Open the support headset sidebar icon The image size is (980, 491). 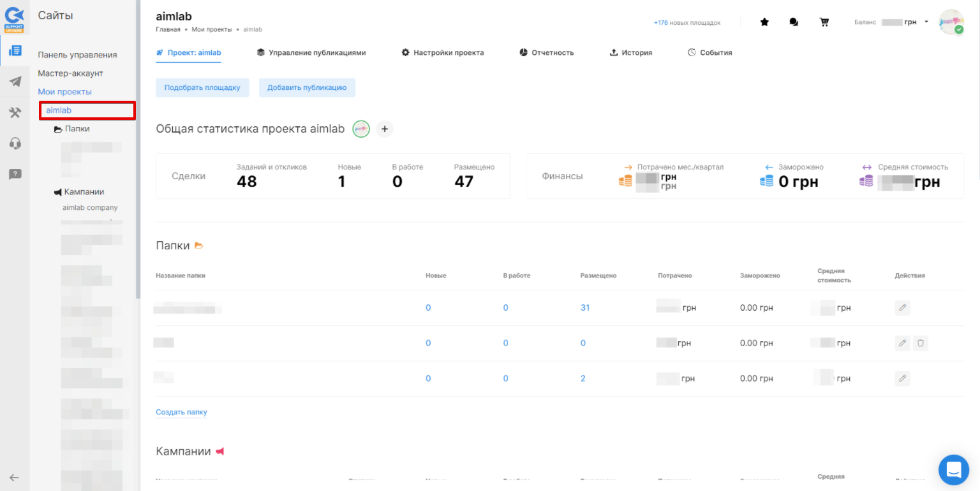[15, 143]
